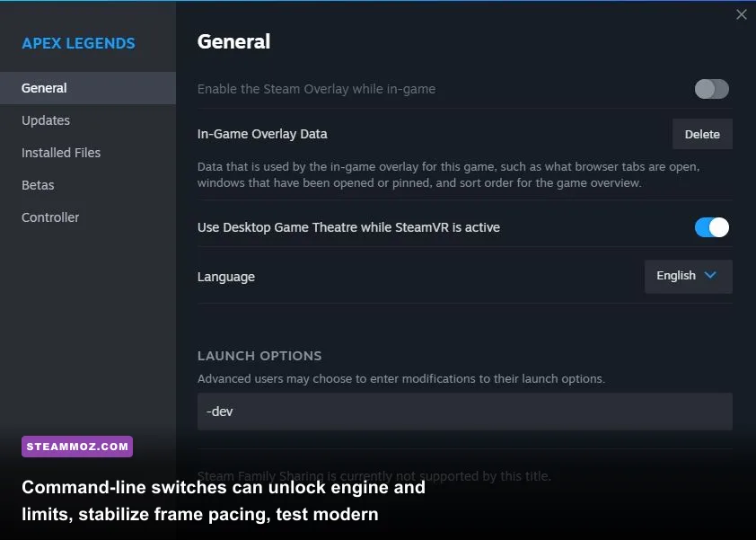The height and width of the screenshot is (540, 756).
Task: Click the In-Game Overlay Data label
Action: 262,134
